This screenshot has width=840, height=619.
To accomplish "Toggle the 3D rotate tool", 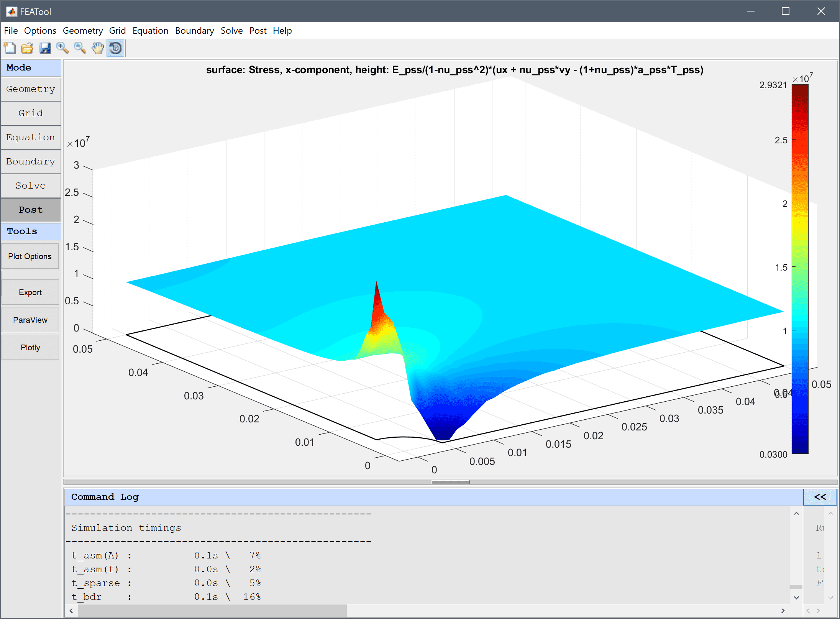I will pos(115,48).
